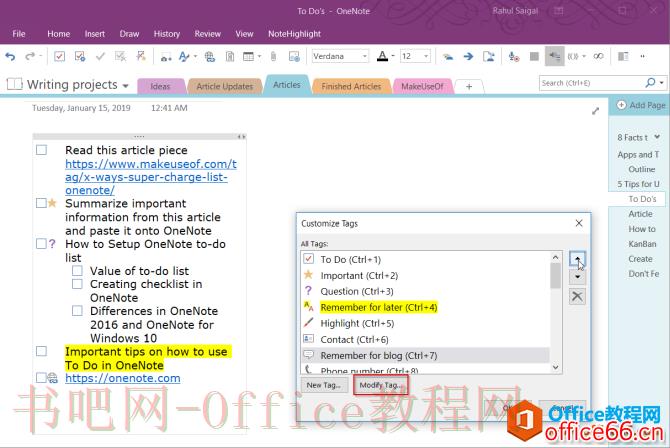Tick the 'Important tips on how to use' checkbox

(x=41, y=351)
